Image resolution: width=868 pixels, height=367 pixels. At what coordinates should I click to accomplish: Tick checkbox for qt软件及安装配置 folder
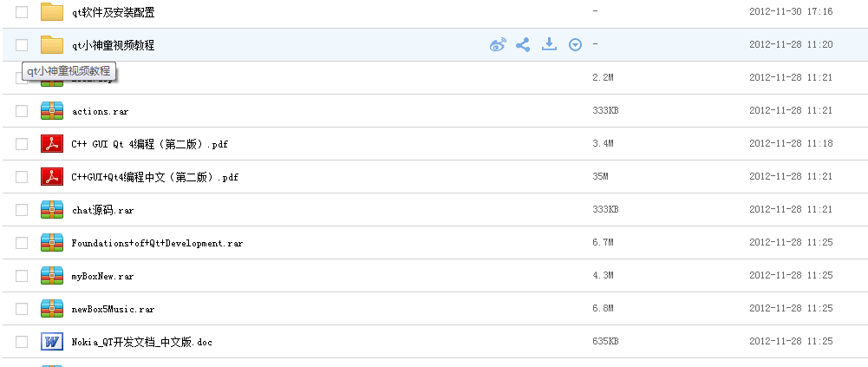click(x=22, y=11)
